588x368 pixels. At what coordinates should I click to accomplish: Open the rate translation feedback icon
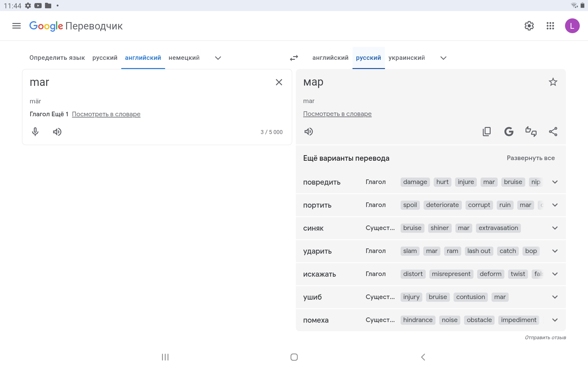[x=531, y=132]
